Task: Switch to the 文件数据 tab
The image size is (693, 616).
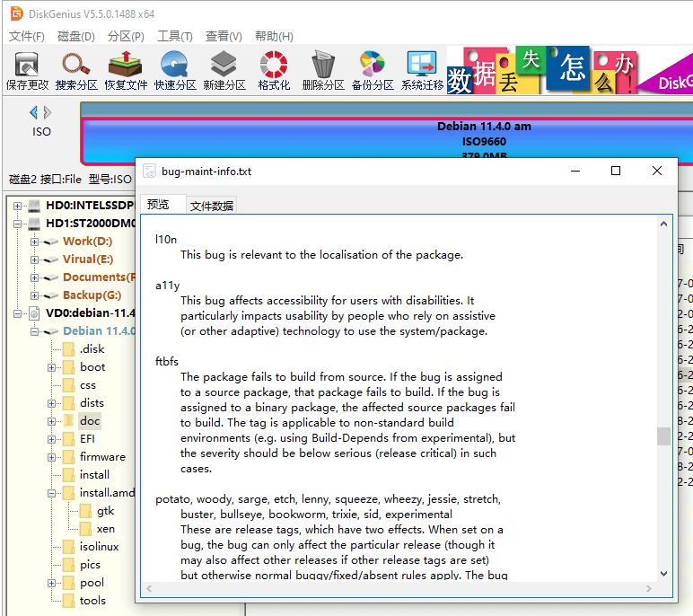Action: (x=211, y=206)
